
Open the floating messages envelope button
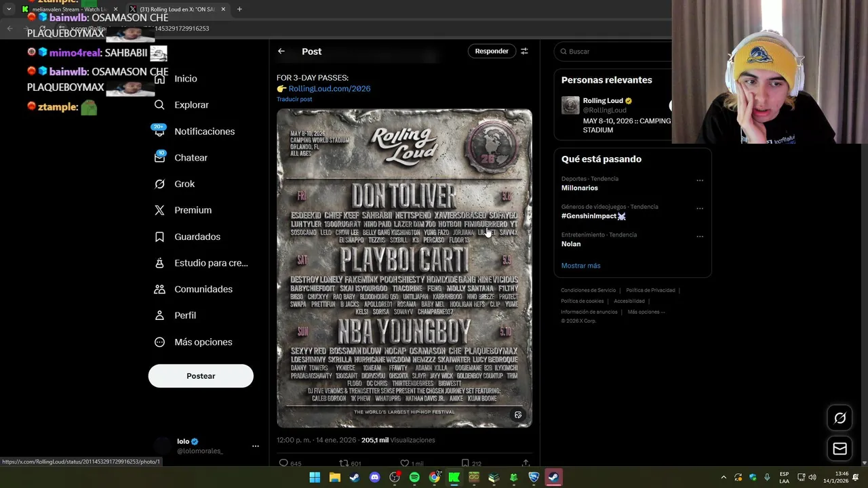pyautogui.click(x=840, y=449)
